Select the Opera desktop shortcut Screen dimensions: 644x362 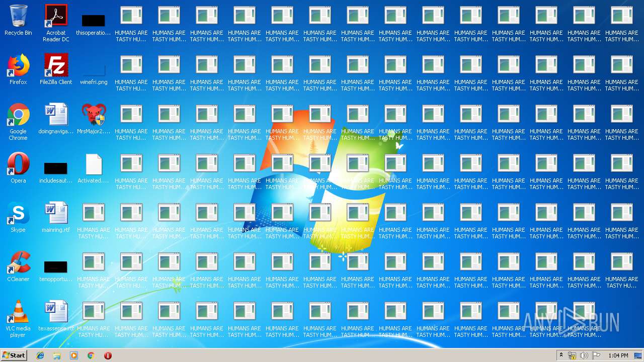(18, 168)
